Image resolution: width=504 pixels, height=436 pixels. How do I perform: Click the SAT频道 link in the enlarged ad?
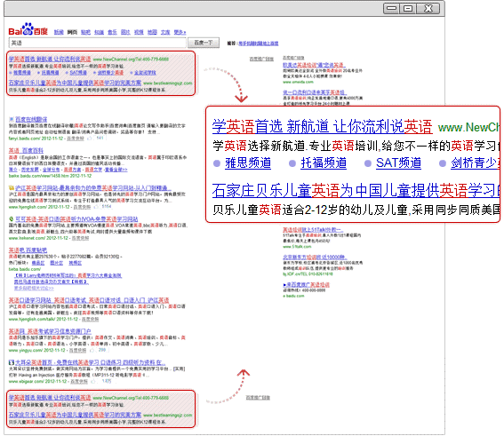point(398,163)
